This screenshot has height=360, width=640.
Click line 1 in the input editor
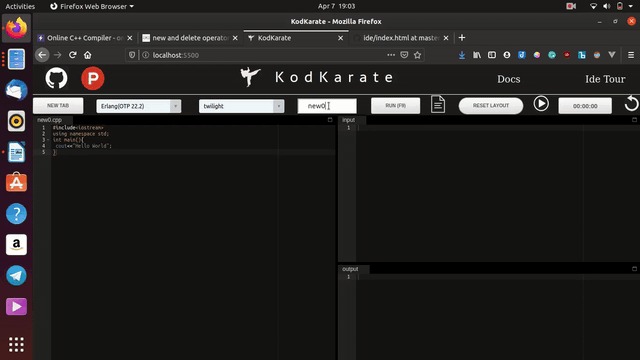point(498,128)
